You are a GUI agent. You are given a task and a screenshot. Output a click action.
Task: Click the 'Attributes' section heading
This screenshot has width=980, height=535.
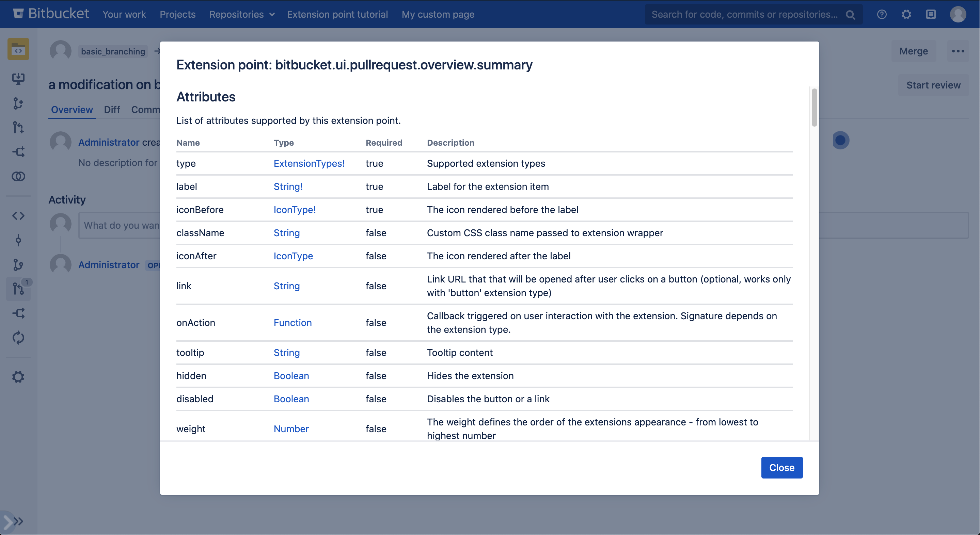[x=206, y=97]
